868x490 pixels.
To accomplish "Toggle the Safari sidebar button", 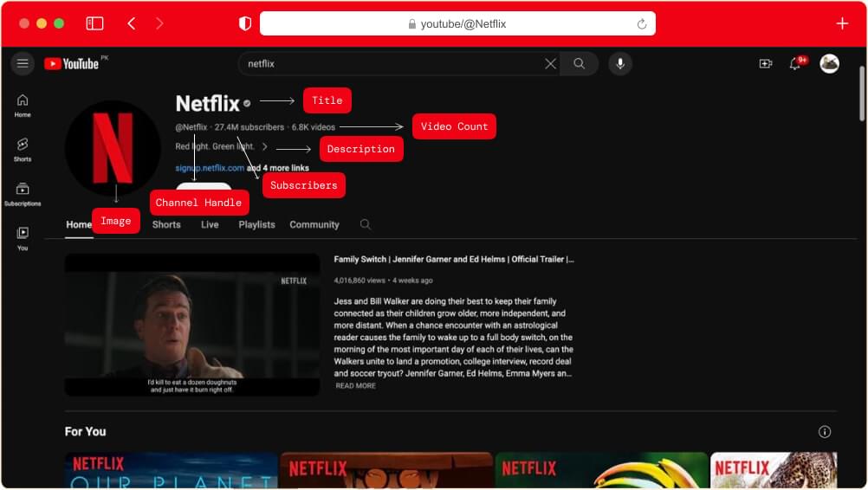I will tap(94, 23).
